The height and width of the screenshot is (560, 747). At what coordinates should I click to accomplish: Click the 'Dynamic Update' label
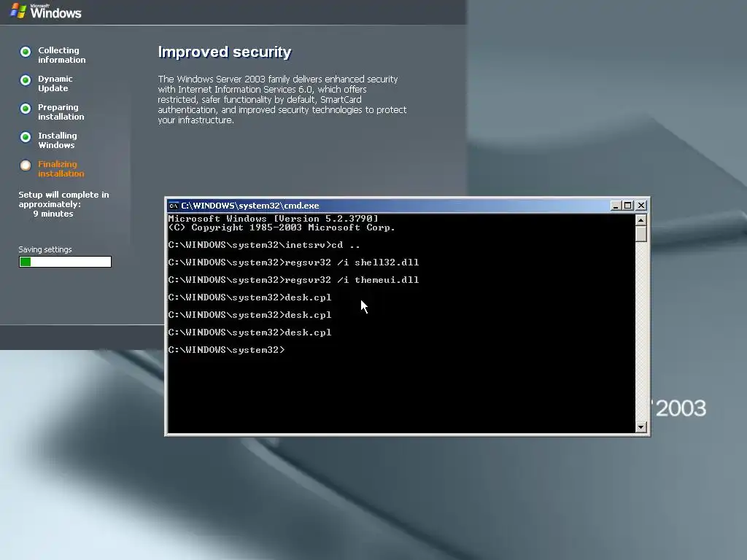pyautogui.click(x=55, y=83)
